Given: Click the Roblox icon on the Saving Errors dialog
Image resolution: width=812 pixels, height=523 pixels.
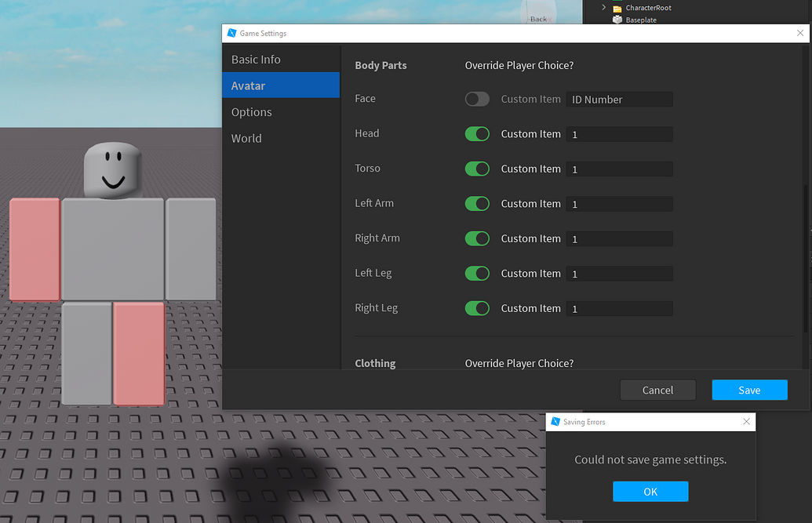Looking at the screenshot, I should [x=554, y=421].
